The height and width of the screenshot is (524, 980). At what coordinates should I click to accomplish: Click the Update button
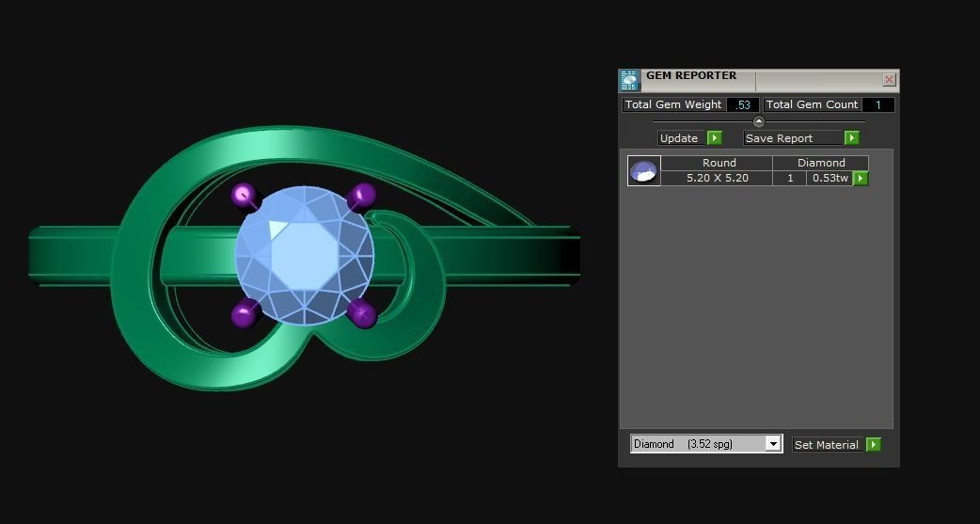pos(683,138)
